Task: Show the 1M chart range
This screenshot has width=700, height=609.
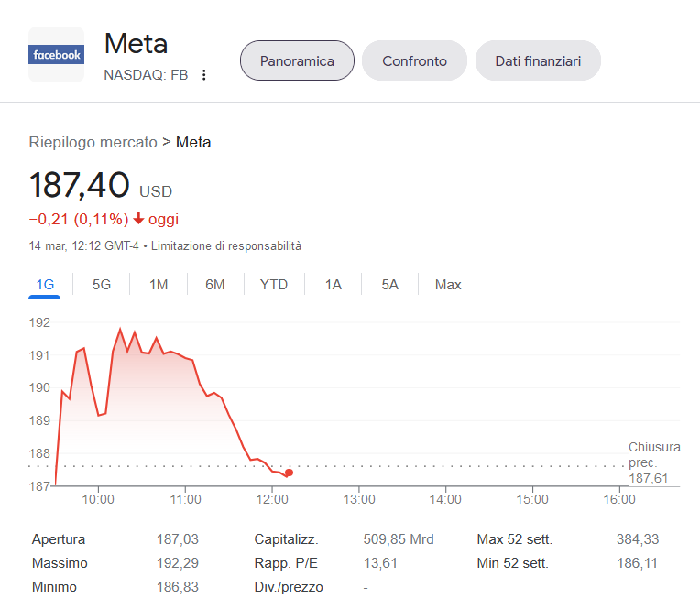Action: (159, 285)
